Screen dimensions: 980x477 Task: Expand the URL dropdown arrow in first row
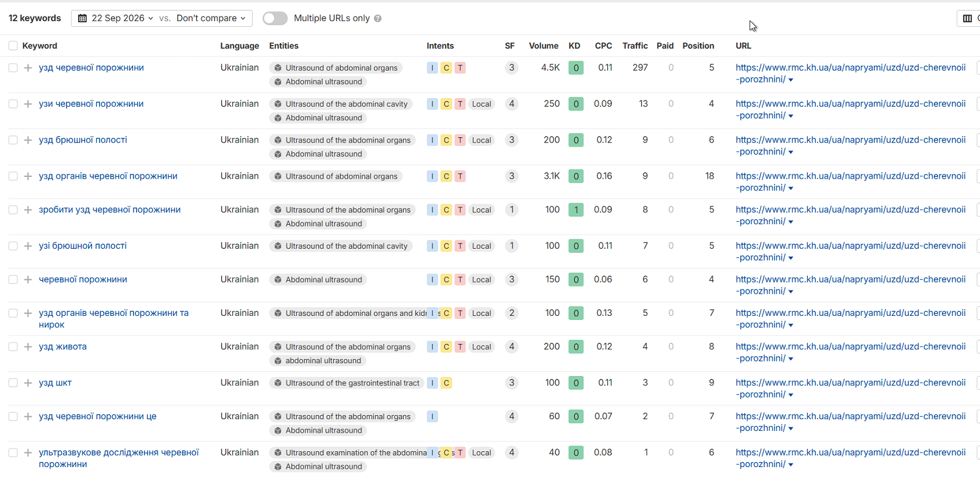[791, 80]
